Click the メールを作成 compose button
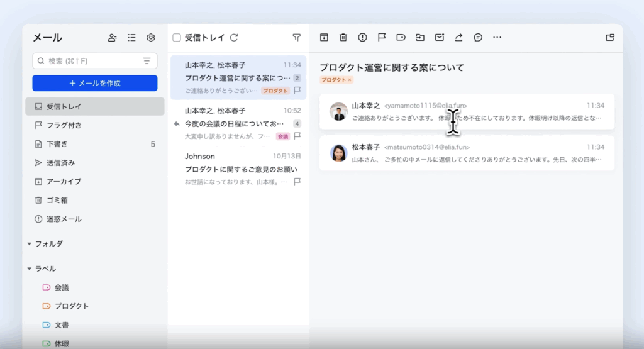This screenshot has height=349, width=644. coord(95,83)
